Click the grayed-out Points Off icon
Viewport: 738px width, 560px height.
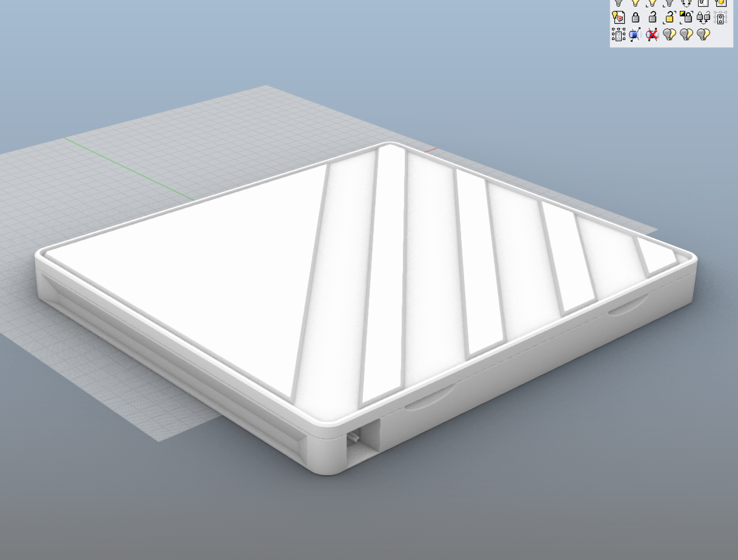click(720, 17)
